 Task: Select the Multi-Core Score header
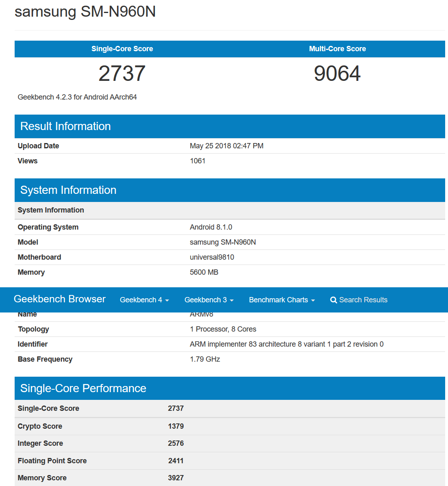pyautogui.click(x=337, y=49)
